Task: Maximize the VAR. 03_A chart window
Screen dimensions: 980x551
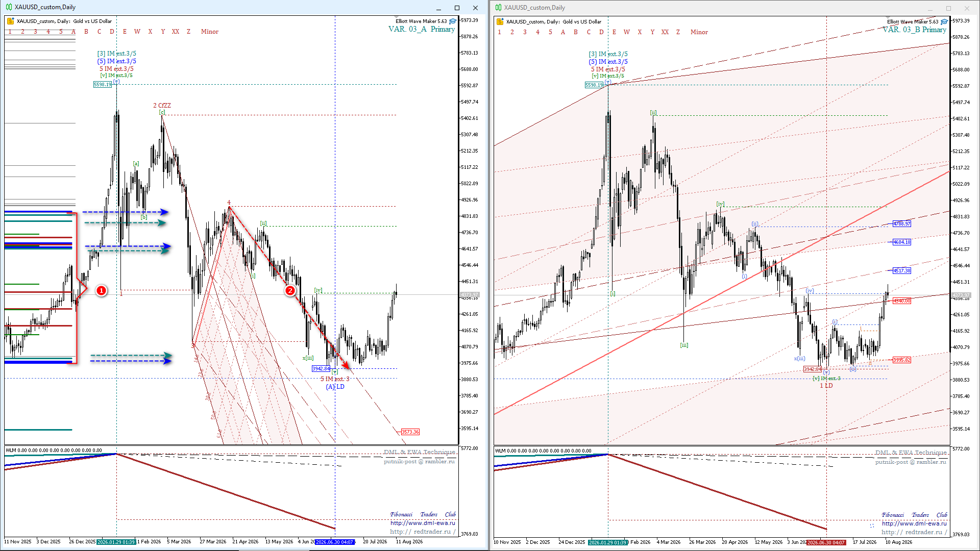Action: [457, 8]
